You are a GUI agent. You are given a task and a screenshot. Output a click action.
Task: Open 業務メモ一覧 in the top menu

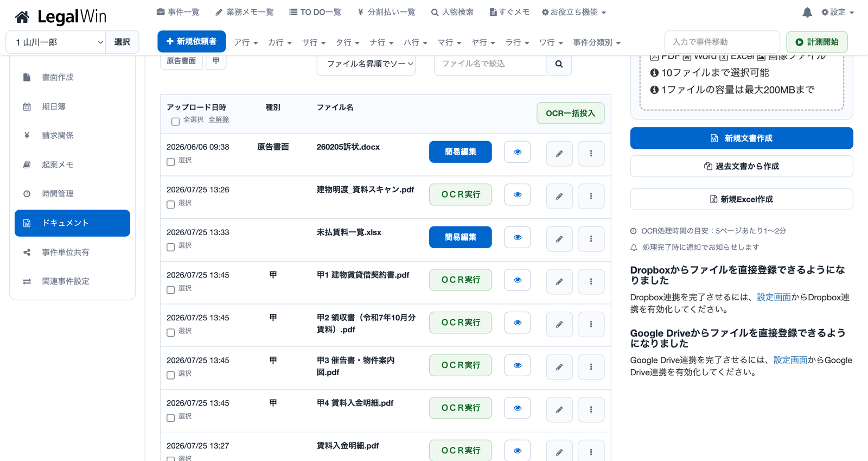[x=245, y=12]
